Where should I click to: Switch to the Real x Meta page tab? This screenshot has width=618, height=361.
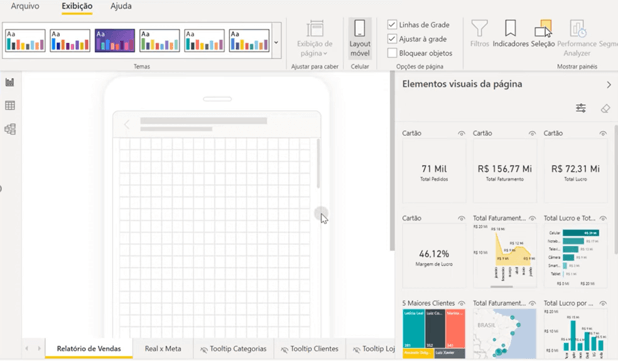click(163, 349)
